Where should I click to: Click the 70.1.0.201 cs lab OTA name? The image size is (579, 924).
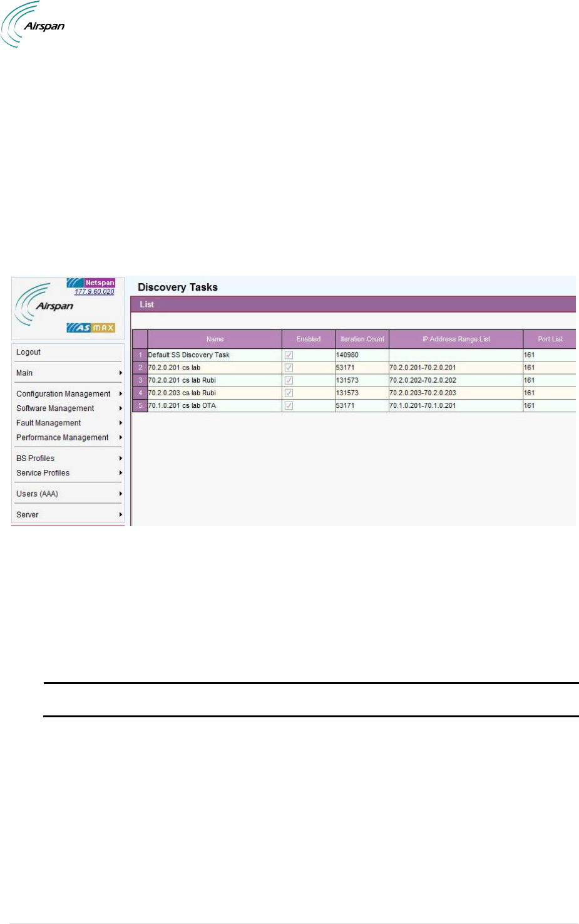tap(182, 405)
